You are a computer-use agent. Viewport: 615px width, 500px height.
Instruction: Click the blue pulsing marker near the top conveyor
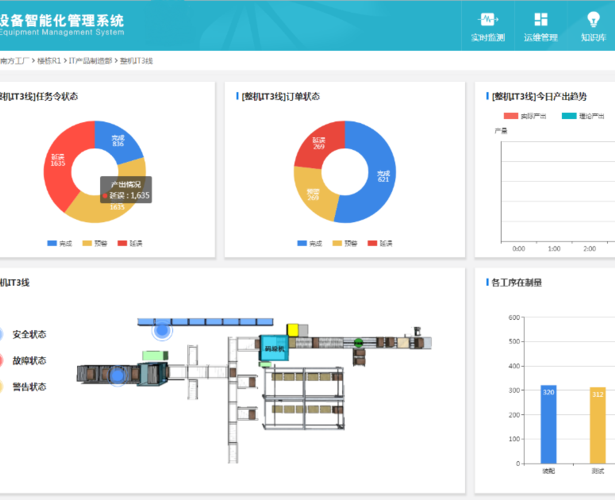(162, 331)
